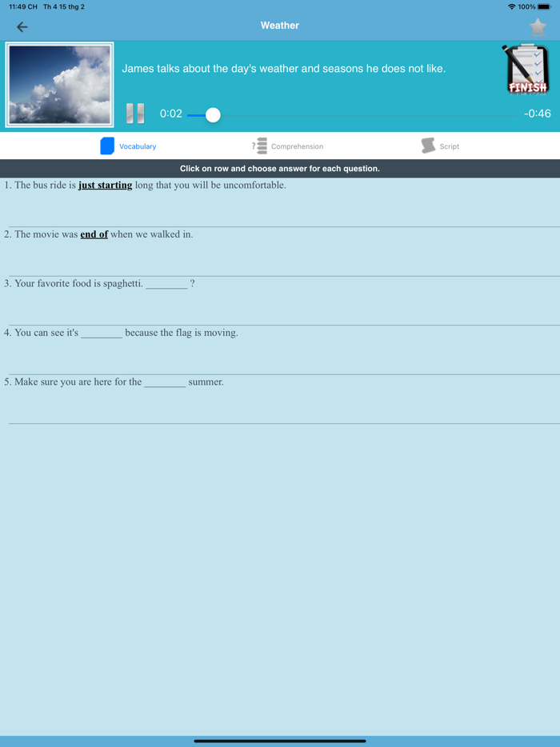Click the blank in question 4
The height and width of the screenshot is (747, 560).
[x=102, y=334]
